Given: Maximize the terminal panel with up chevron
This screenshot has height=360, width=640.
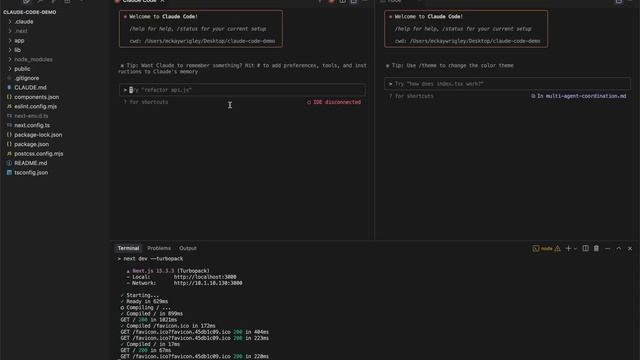Looking at the screenshot, I should [x=619, y=248].
